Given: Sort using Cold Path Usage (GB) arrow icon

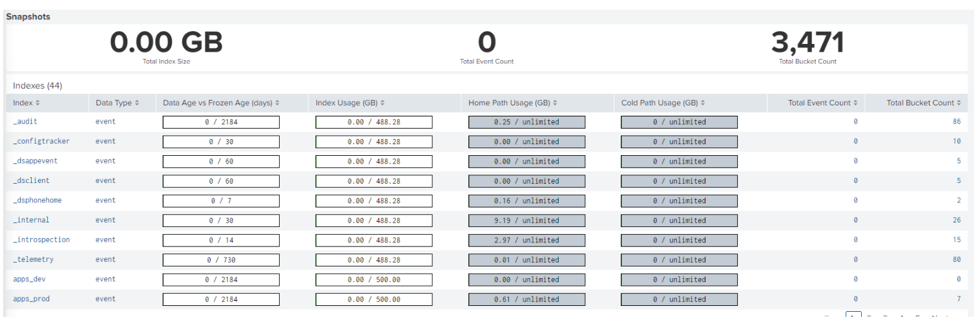Looking at the screenshot, I should [x=703, y=103].
